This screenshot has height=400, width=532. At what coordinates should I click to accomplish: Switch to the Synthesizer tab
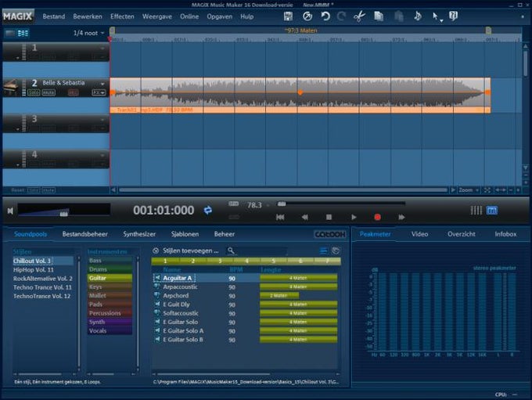[139, 234]
